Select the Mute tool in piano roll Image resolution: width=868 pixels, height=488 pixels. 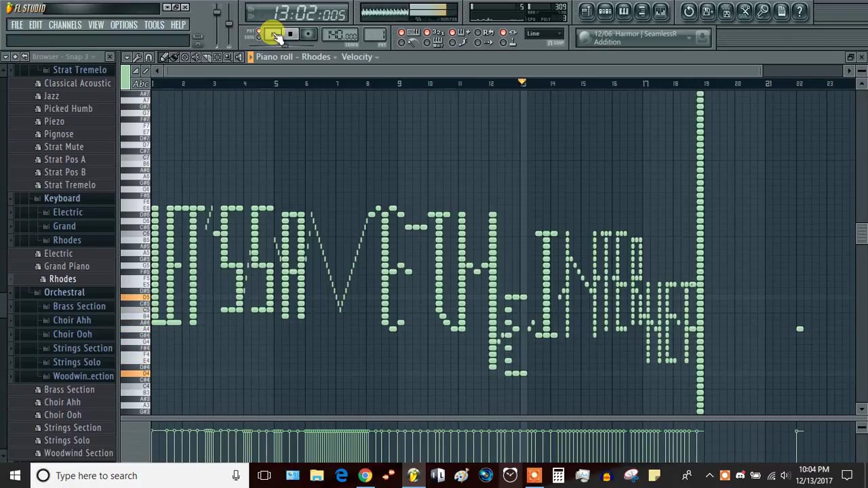pyautogui.click(x=195, y=57)
